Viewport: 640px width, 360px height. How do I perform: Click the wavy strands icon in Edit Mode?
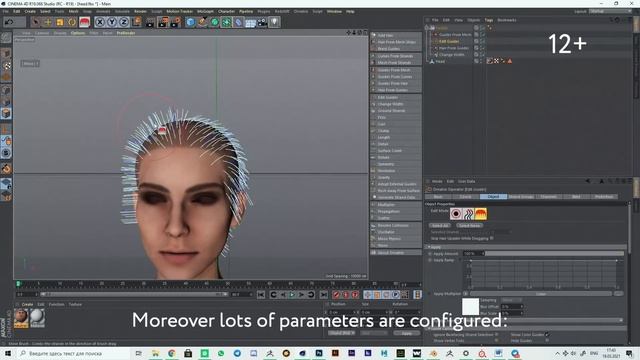[x=468, y=214]
